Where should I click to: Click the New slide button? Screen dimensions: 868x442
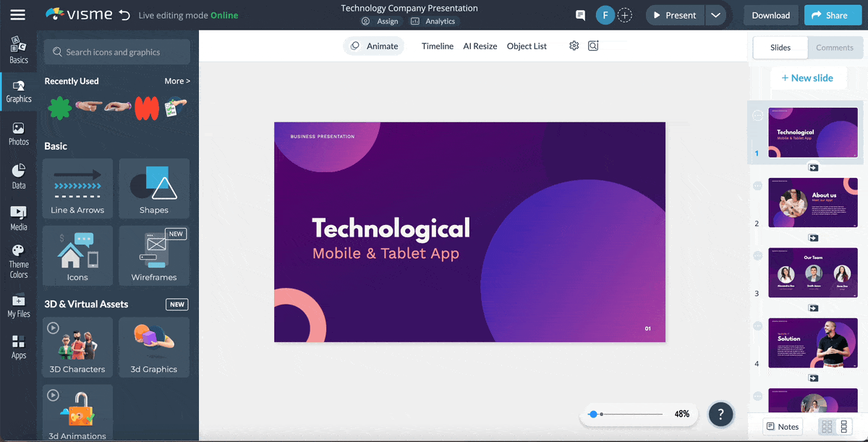809,77
